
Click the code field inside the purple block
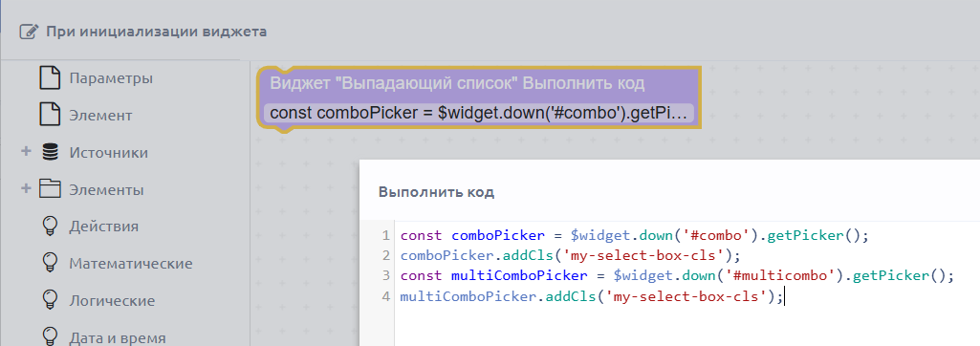(479, 113)
